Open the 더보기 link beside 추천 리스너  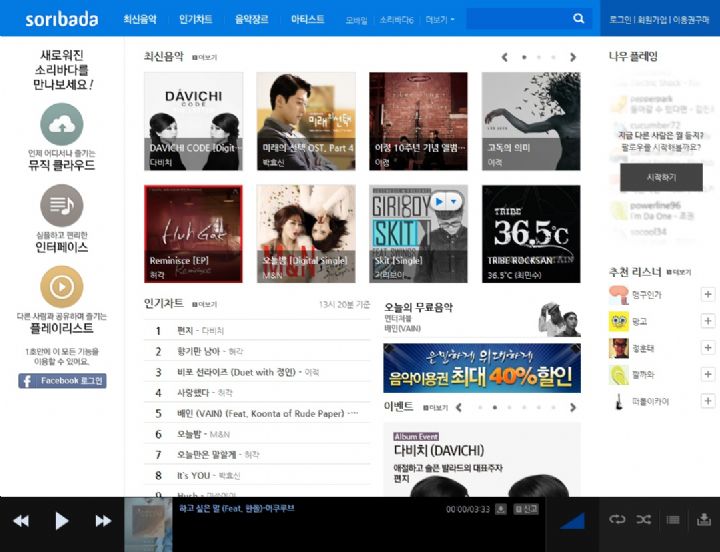coord(679,272)
